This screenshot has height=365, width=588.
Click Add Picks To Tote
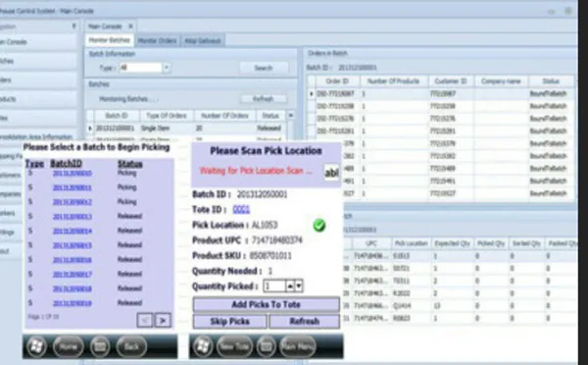click(266, 304)
